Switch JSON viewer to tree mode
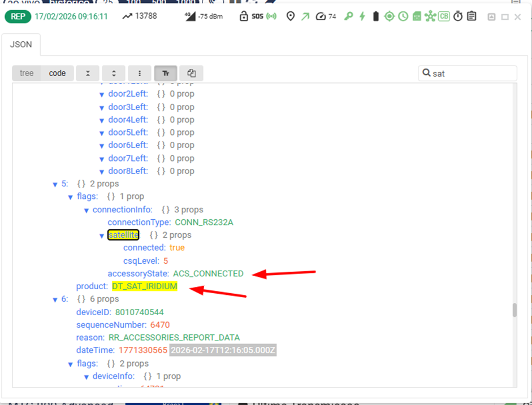This screenshot has height=405, width=532. [x=27, y=73]
